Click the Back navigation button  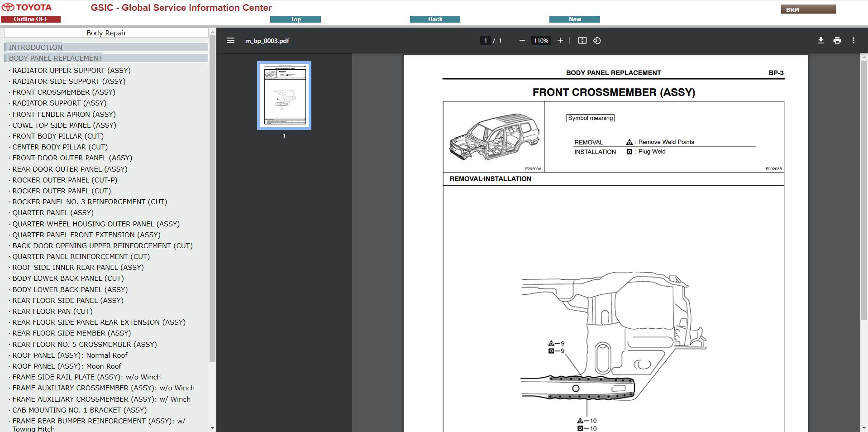pos(435,19)
